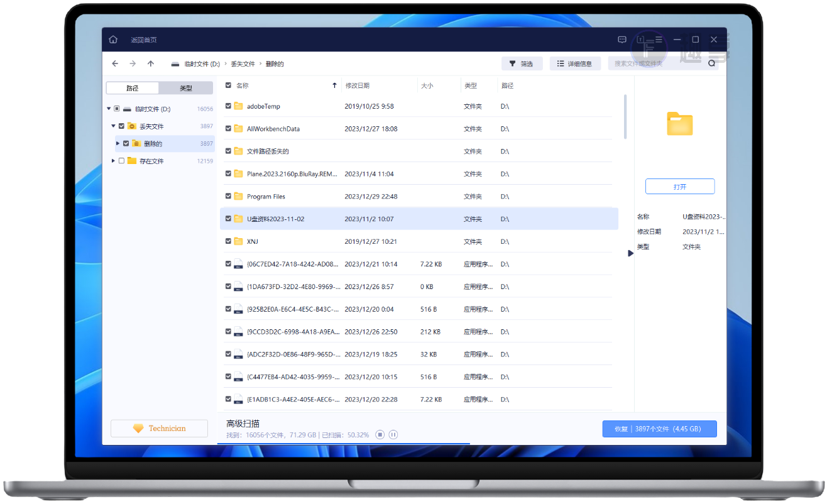Sort by the 大小 column header
This screenshot has width=827, height=504.
click(x=427, y=85)
